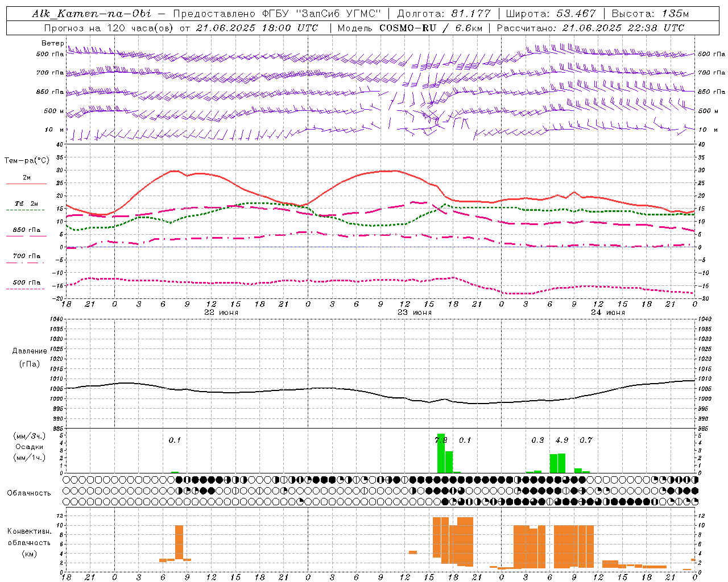Click the Давление pressure panel label
This screenshot has width=728, height=582.
[30, 351]
